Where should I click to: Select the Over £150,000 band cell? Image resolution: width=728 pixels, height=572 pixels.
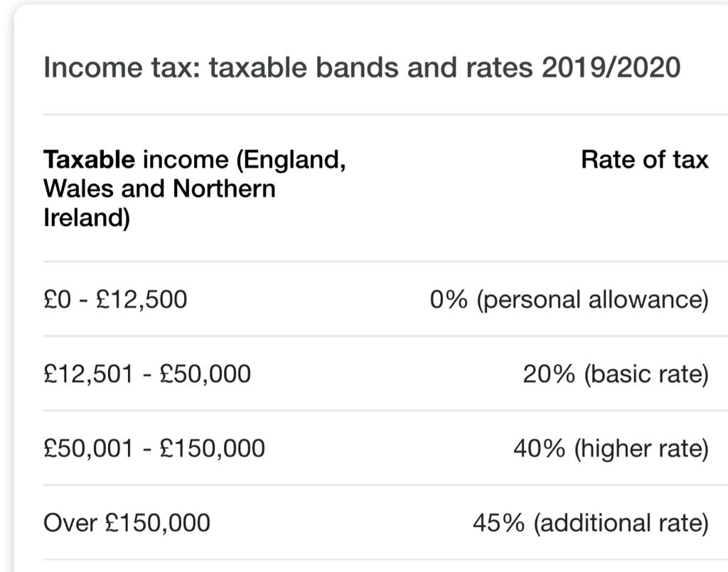click(x=127, y=523)
